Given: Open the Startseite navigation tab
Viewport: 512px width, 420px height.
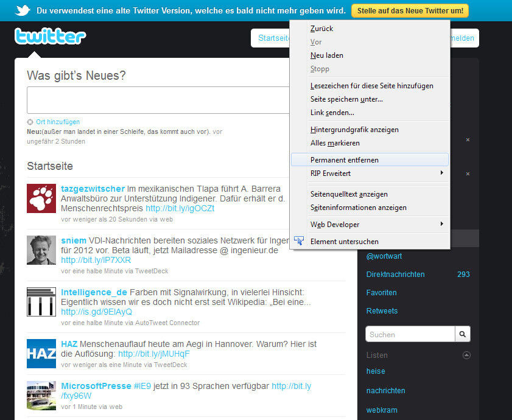Looking at the screenshot, I should (273, 38).
